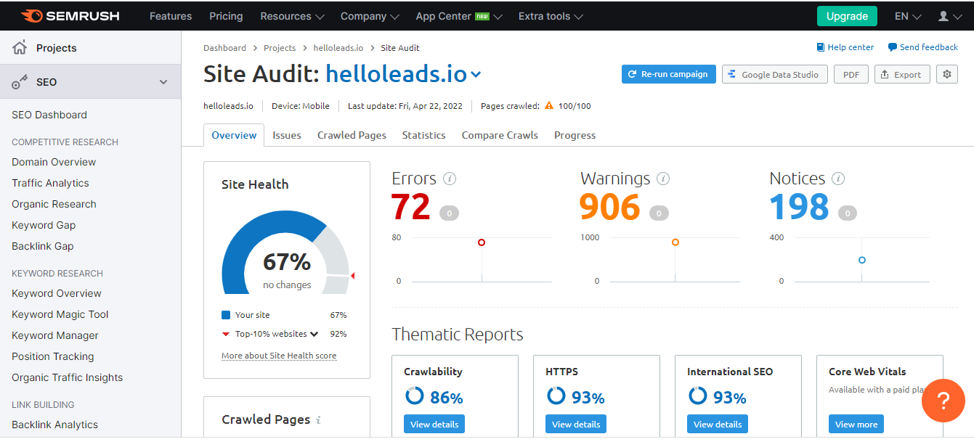The width and height of the screenshot is (974, 442).
Task: Expand the helloleads.io project dropdown
Action: point(476,74)
